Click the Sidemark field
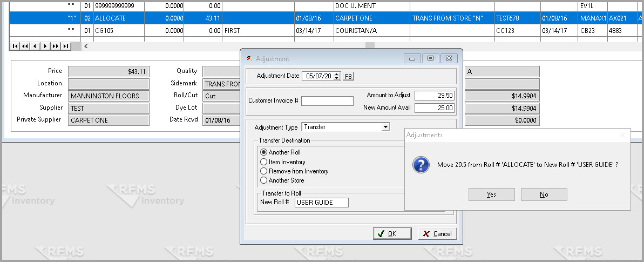Screen dimensions: 644x262 tap(221, 84)
